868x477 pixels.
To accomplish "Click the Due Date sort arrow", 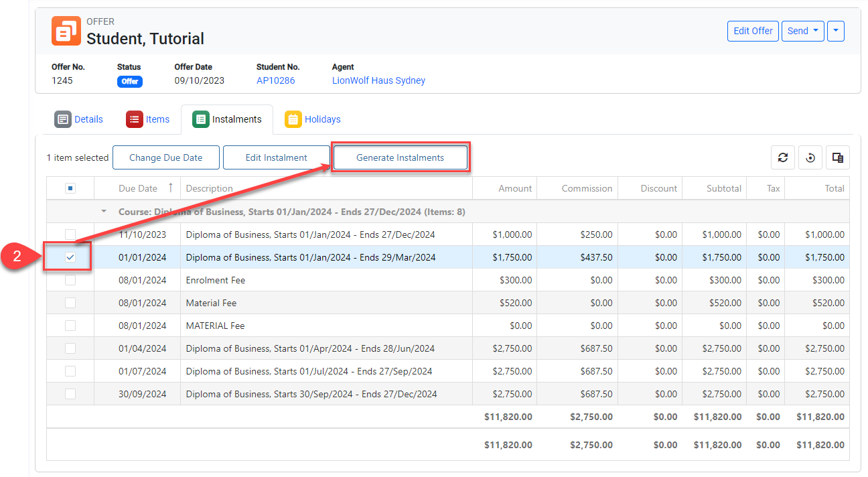I will (170, 188).
